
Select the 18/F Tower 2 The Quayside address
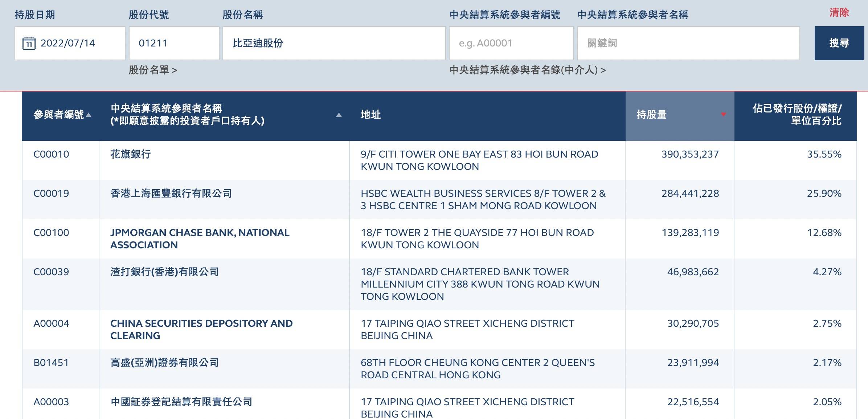(x=477, y=239)
